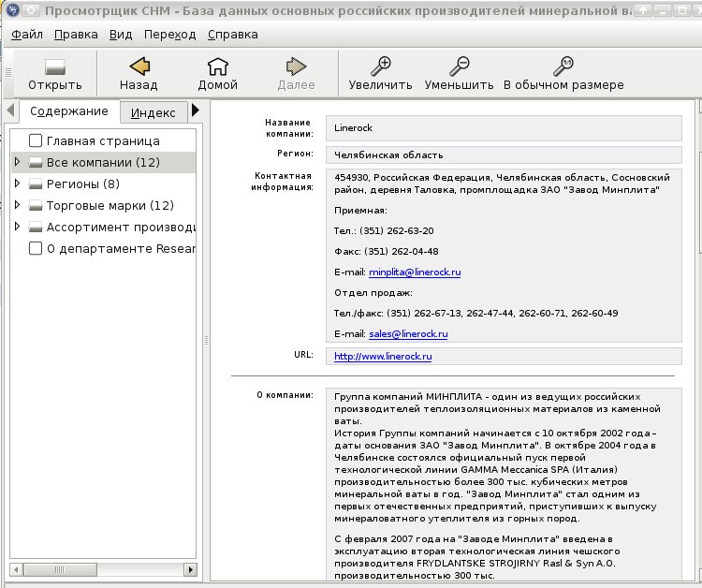Screen dimensions: 702x588
Task: Click the sidebar scrollbar left arrow
Action: click(x=17, y=569)
